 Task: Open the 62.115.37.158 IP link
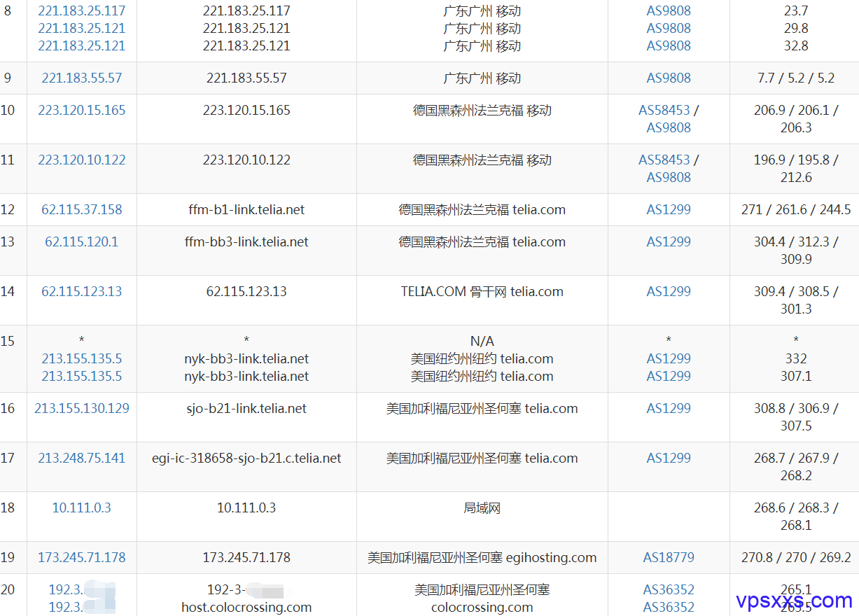point(82,209)
